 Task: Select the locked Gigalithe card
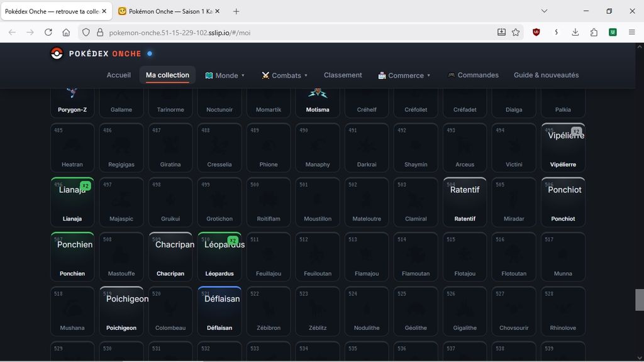click(x=465, y=311)
